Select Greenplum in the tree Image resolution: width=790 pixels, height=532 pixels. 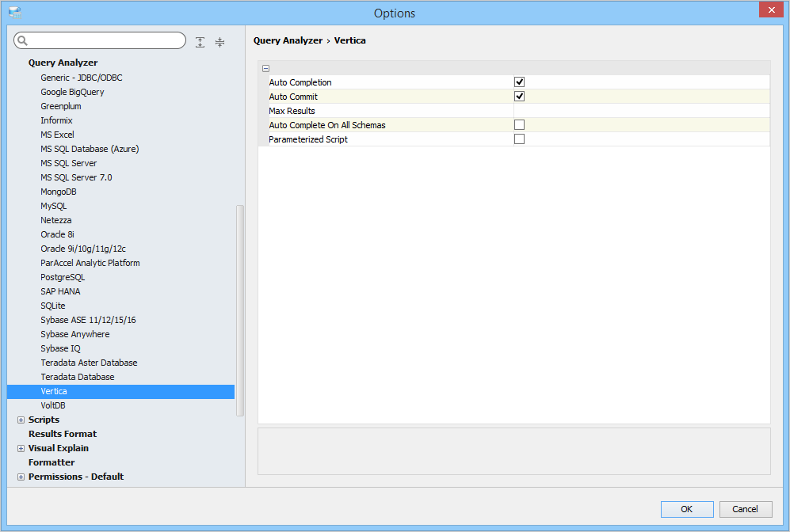click(61, 106)
